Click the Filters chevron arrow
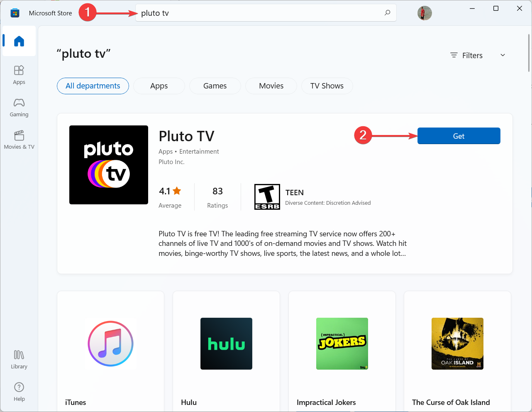 click(x=503, y=55)
